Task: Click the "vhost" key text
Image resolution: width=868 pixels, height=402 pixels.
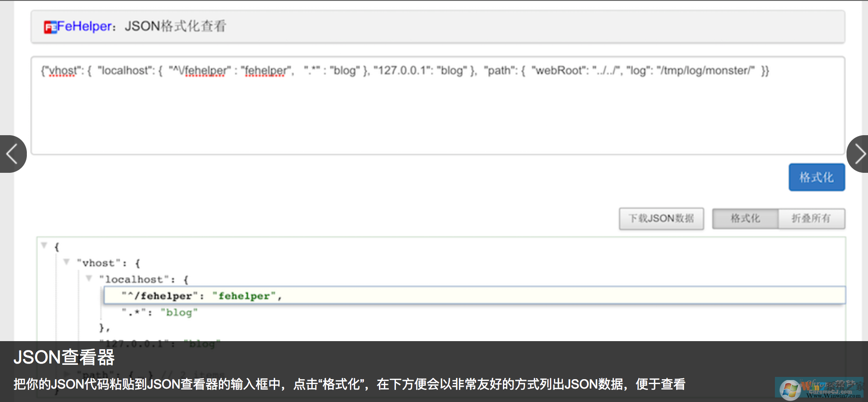Action: tap(98, 263)
